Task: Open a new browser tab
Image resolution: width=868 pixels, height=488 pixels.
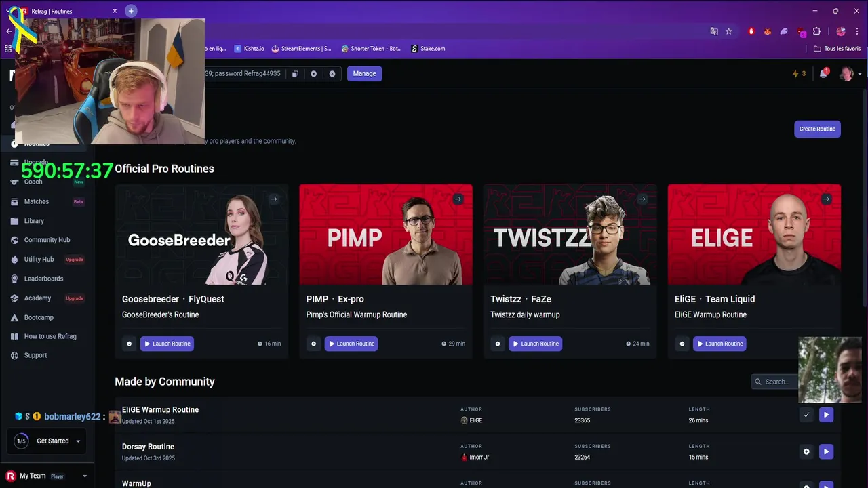Action: tap(131, 11)
